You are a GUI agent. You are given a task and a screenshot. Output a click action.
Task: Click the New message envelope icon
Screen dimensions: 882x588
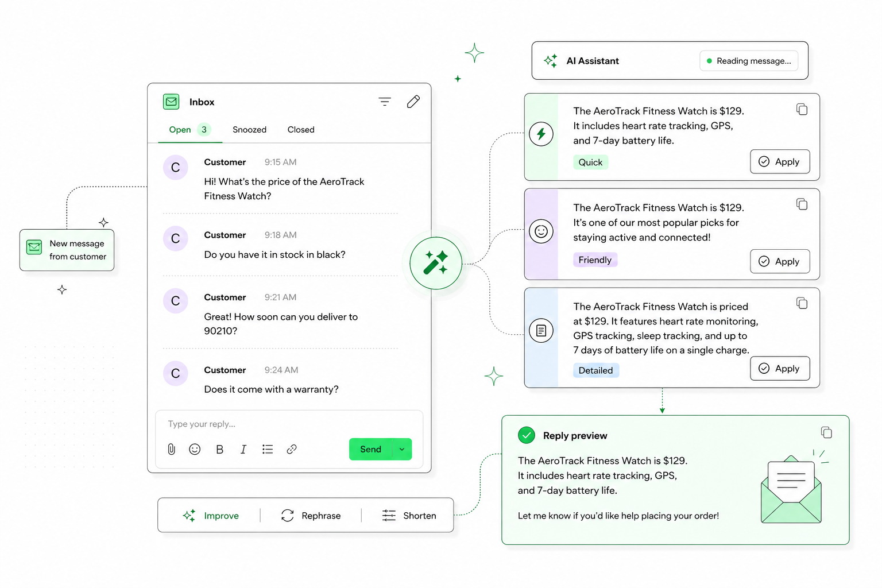(x=34, y=247)
